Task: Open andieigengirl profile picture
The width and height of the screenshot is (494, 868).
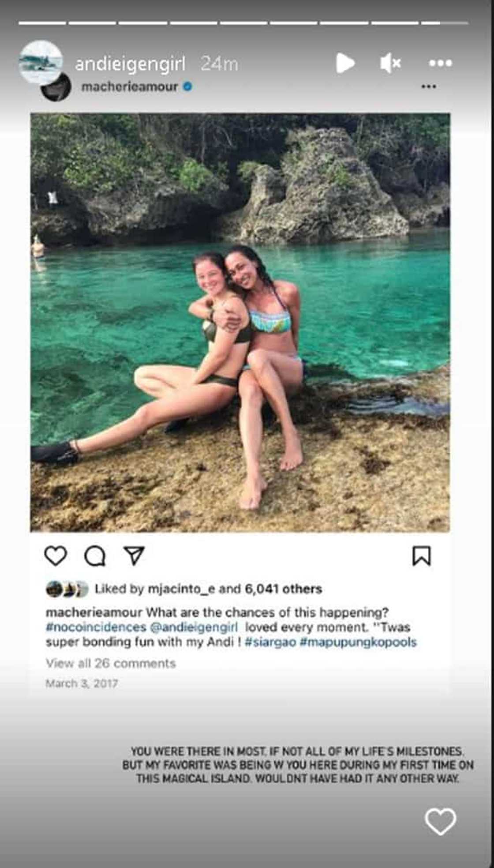Action: [x=41, y=62]
